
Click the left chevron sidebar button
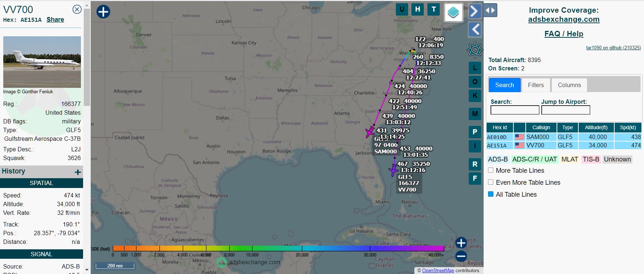475,29
